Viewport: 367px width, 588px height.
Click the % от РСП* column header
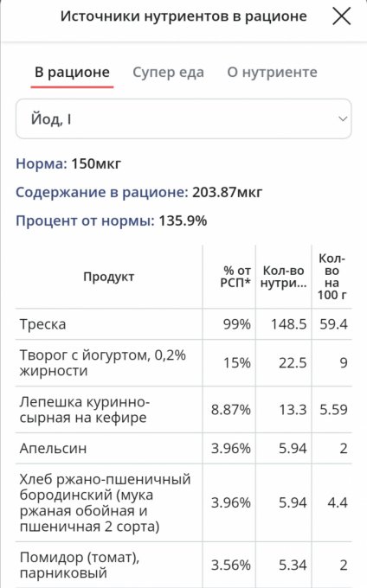point(235,277)
